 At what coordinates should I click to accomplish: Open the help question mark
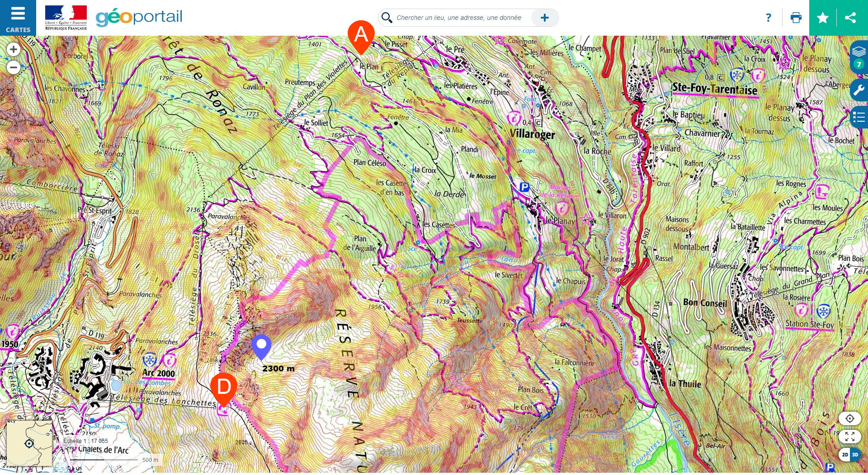tap(769, 18)
